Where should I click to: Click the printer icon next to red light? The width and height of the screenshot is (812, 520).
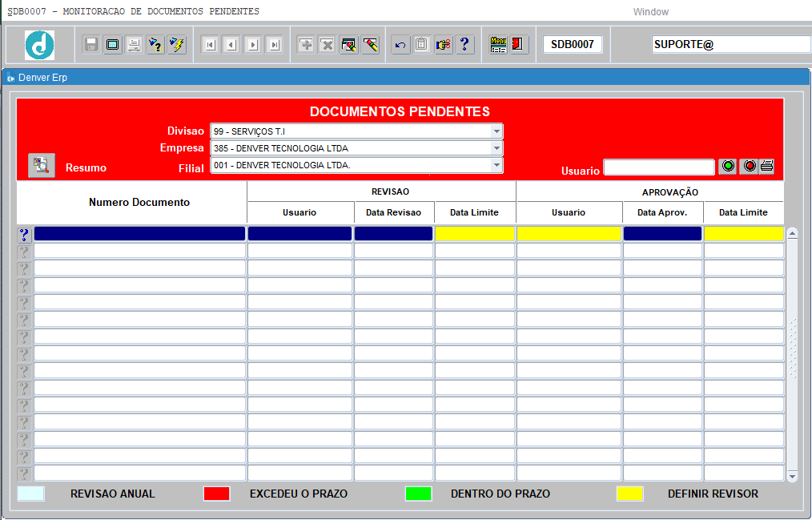click(x=767, y=166)
